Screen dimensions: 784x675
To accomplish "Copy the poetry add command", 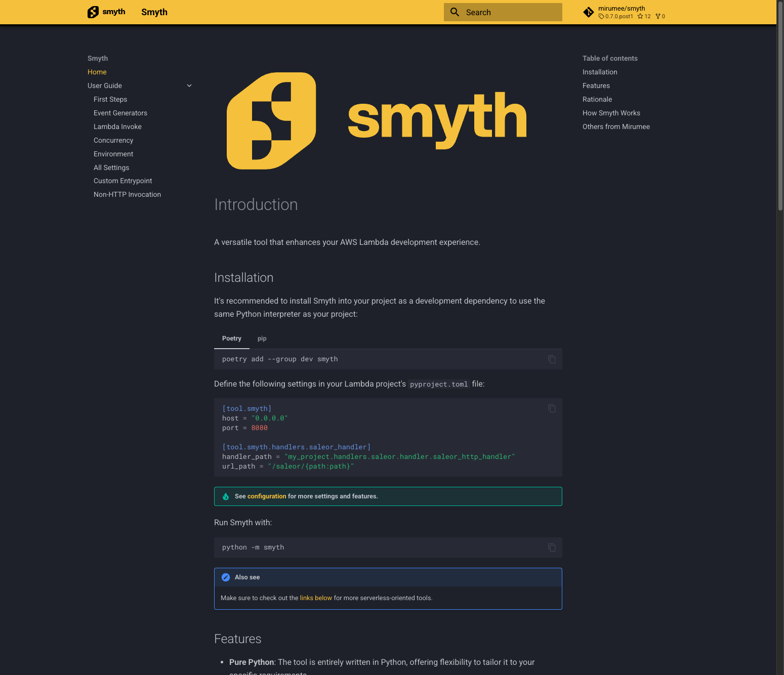I will click(552, 359).
